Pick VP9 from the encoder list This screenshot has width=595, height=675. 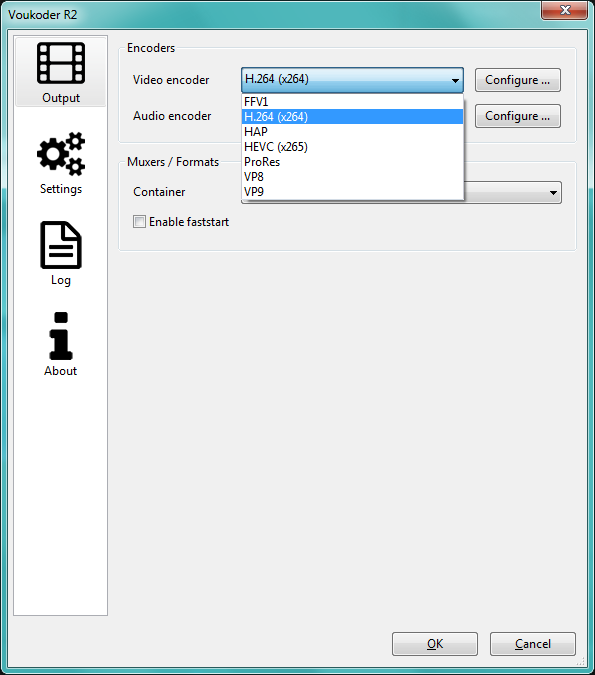click(x=352, y=192)
